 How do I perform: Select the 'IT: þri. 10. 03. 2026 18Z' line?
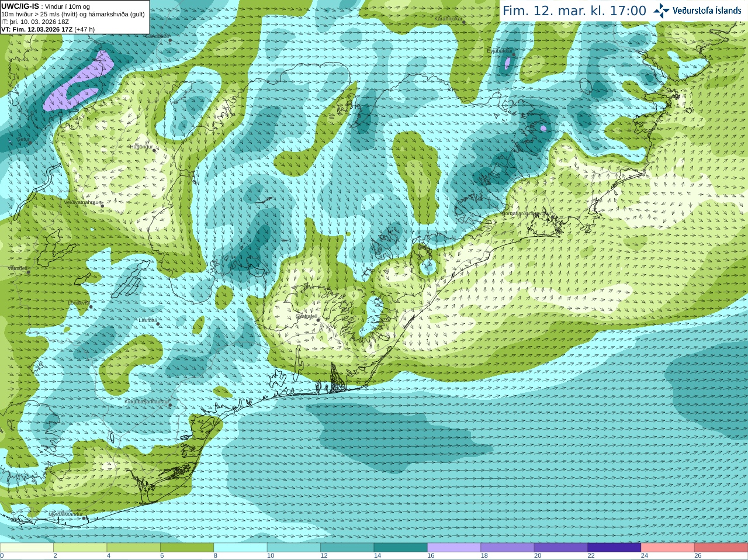pyautogui.click(x=35, y=22)
